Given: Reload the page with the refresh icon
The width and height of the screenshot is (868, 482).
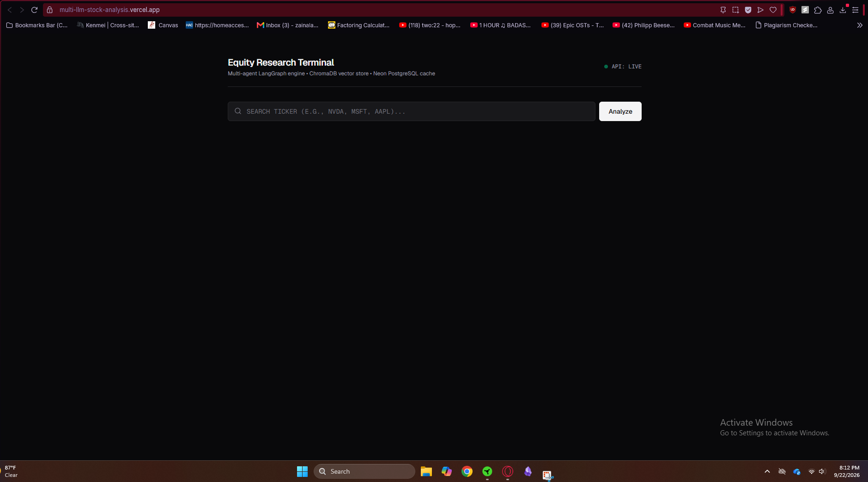Looking at the screenshot, I should [x=34, y=10].
